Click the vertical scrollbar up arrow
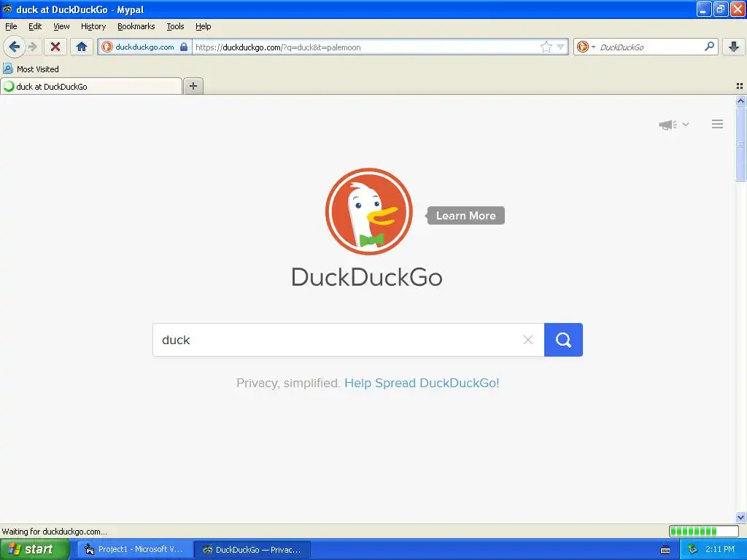The height and width of the screenshot is (560, 747). coord(740,101)
